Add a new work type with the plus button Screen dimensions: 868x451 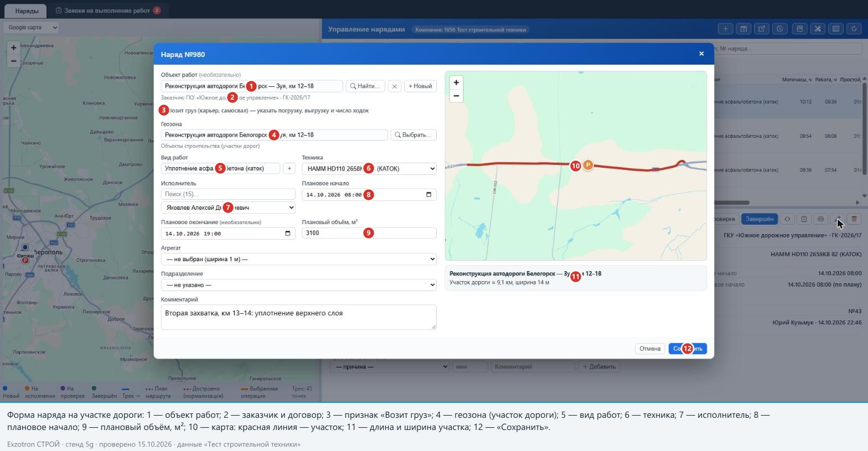[x=289, y=168]
